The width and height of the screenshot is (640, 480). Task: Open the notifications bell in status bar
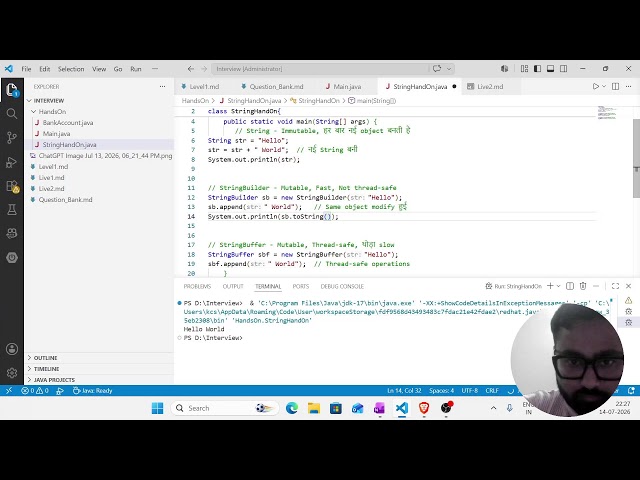coord(631,391)
